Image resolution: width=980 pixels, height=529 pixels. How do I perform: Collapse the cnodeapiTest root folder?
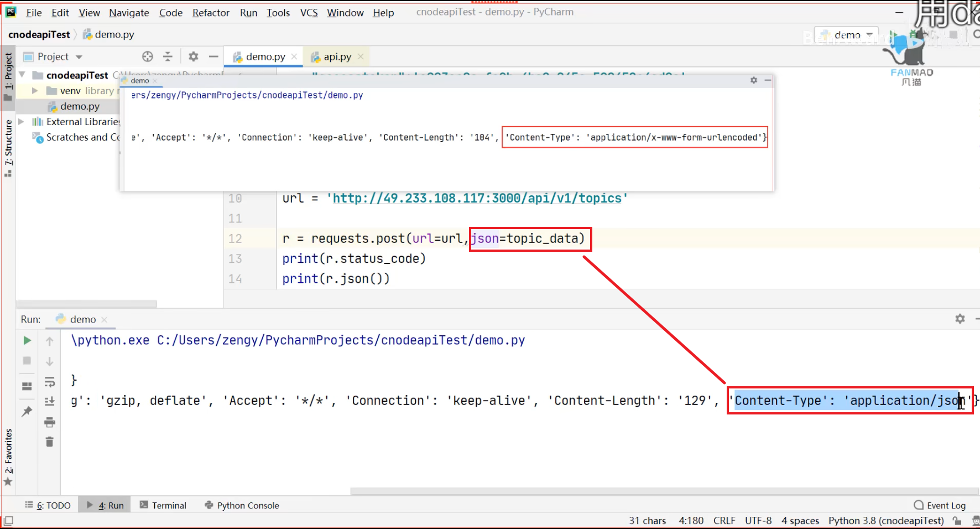[x=22, y=75]
